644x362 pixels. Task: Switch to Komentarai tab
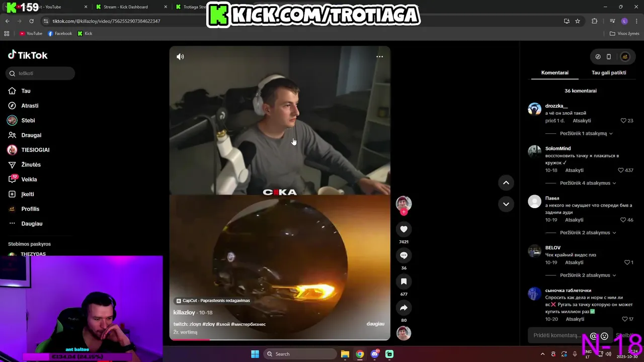pos(555,73)
